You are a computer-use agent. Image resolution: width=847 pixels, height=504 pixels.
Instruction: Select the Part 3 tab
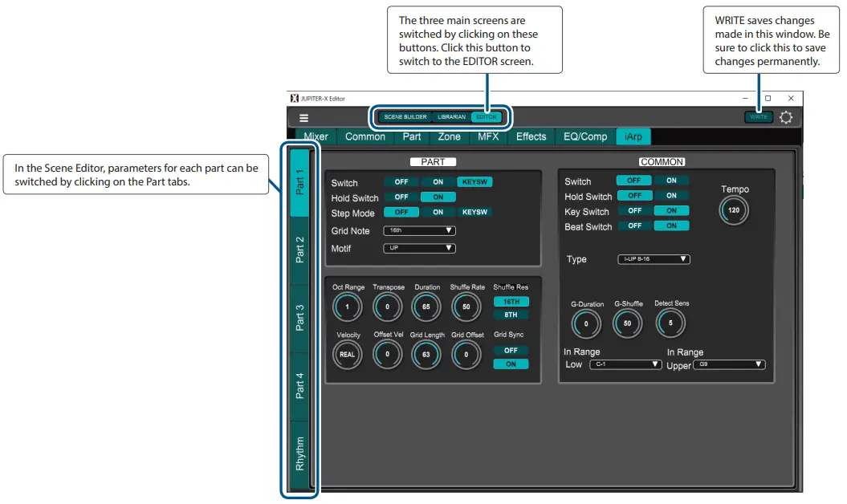click(x=299, y=317)
